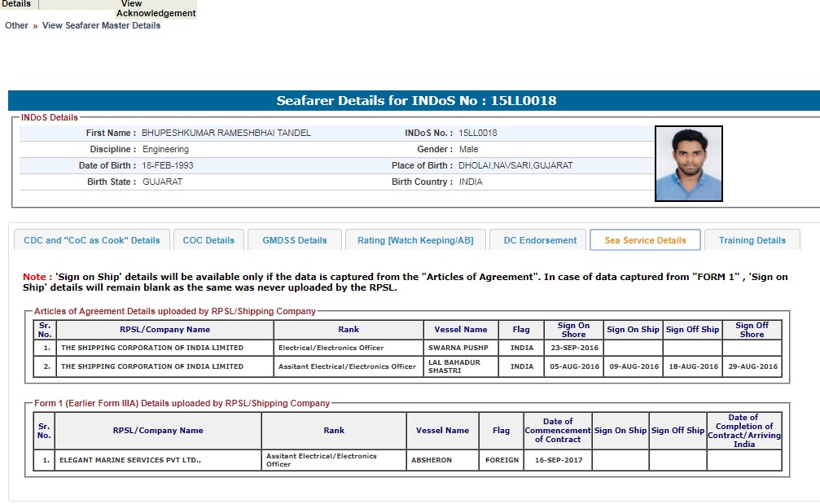Screen dimensions: 820x504
Task: Switch to the COC Details tab
Action: pyautogui.click(x=208, y=240)
